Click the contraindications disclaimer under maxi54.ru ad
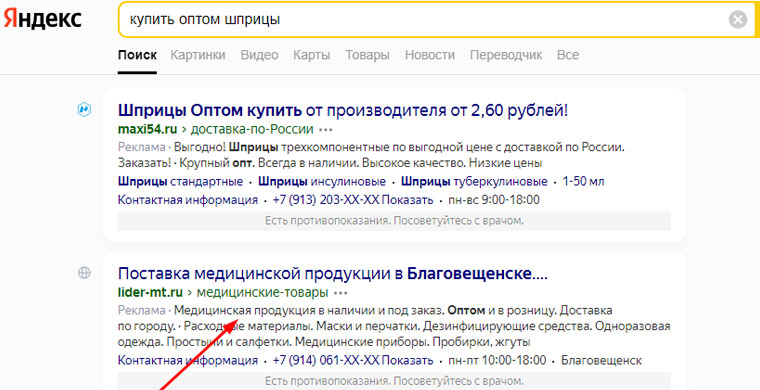 click(395, 221)
